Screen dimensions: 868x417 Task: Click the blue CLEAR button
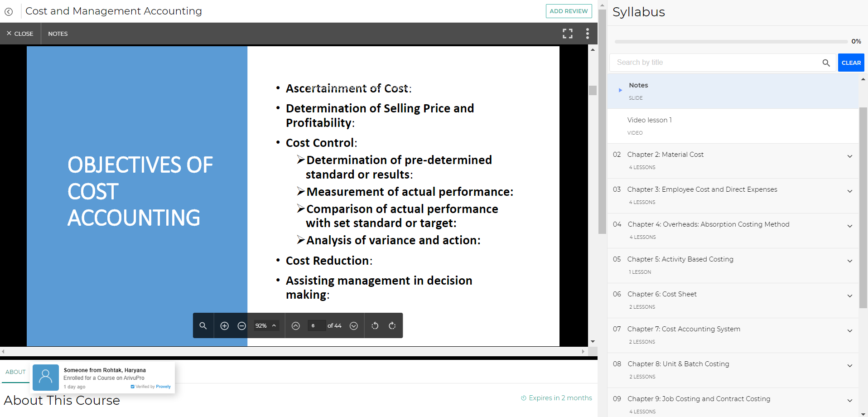coord(851,63)
